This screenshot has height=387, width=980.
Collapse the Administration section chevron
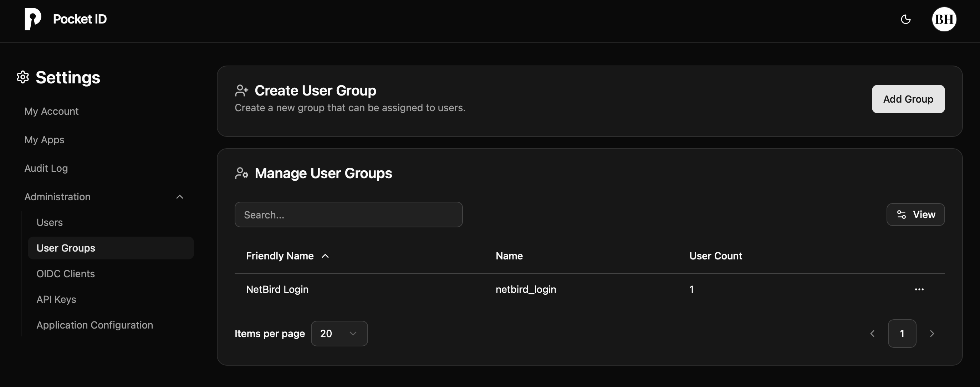180,197
